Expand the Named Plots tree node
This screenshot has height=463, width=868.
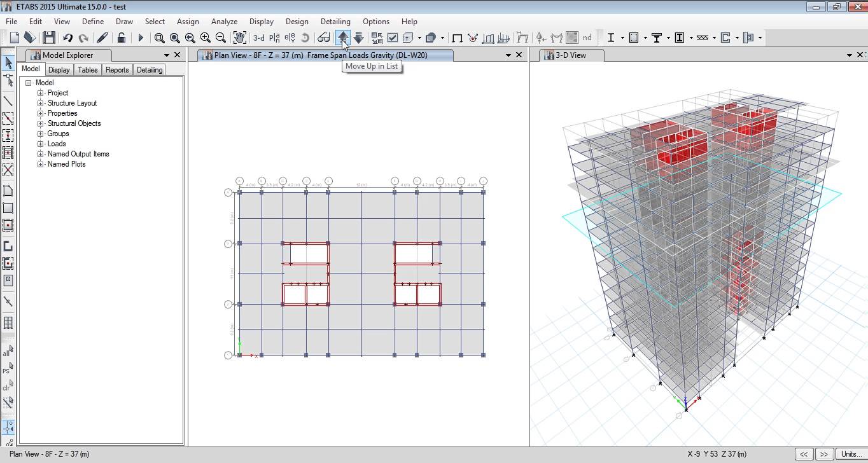[41, 164]
